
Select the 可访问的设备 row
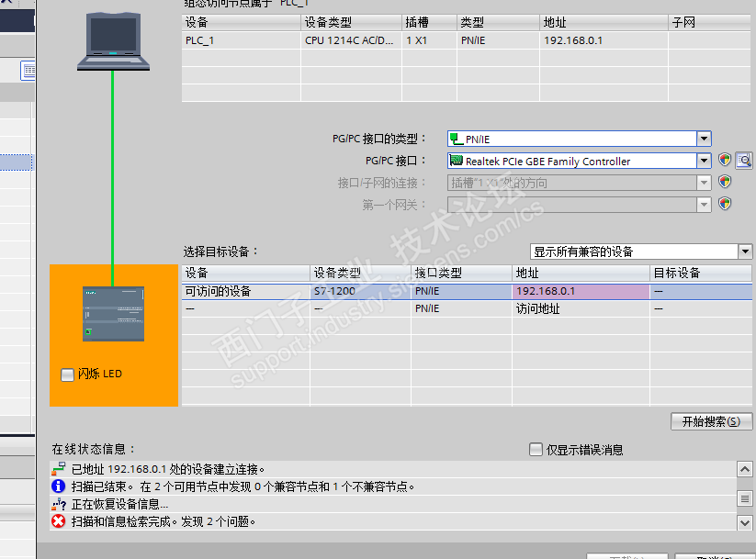467,292
